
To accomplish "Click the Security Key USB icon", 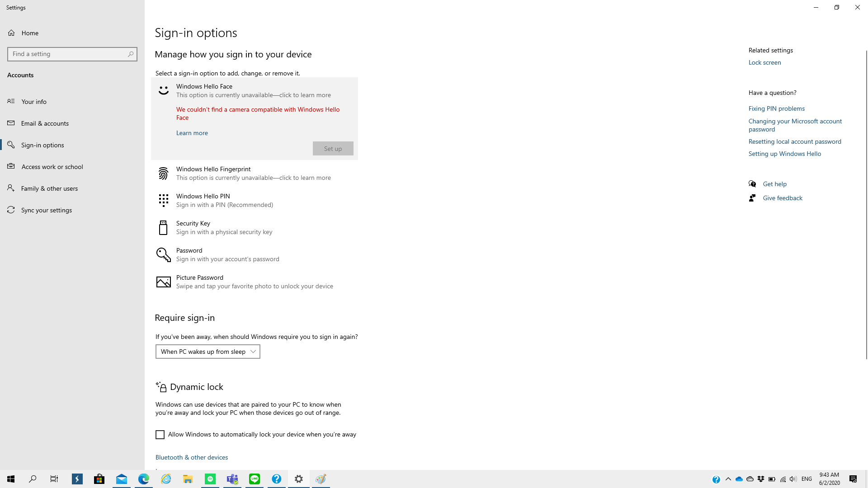I will coord(163,228).
